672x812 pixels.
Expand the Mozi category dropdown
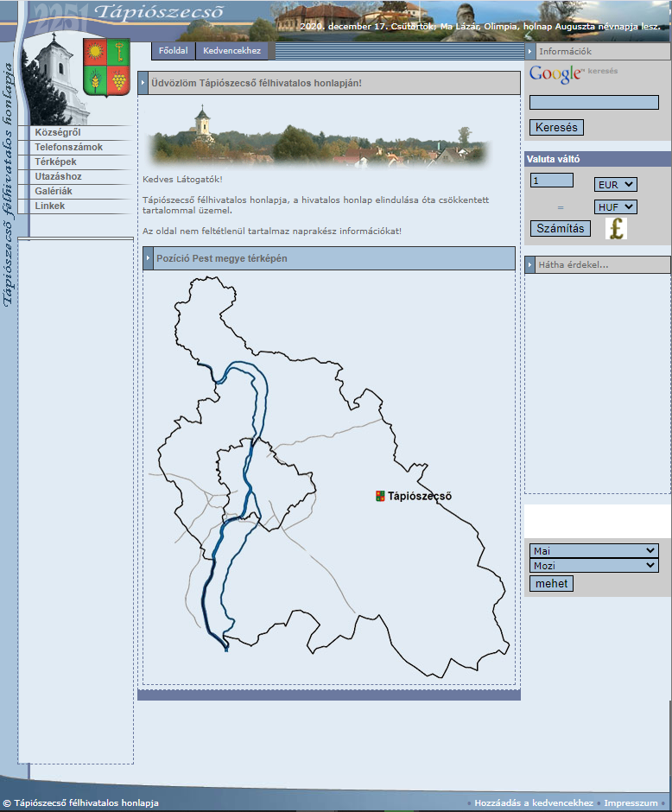click(593, 566)
